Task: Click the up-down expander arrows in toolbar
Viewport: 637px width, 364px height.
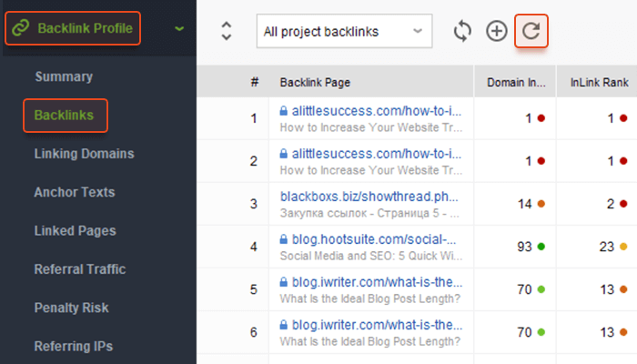Action: (x=227, y=31)
